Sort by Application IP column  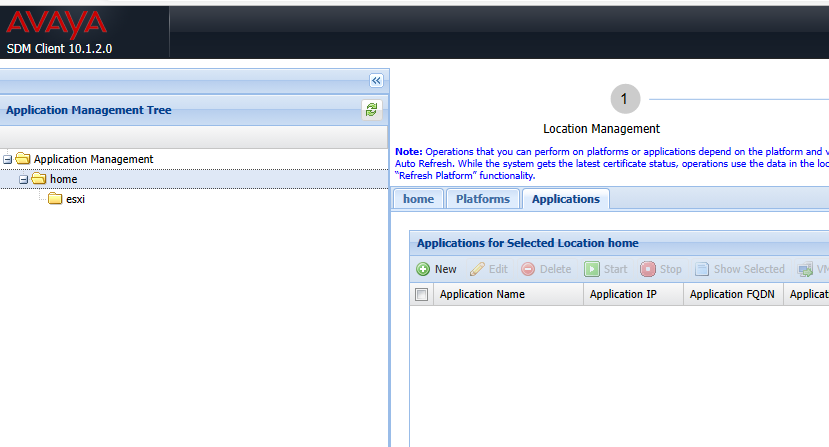622,295
